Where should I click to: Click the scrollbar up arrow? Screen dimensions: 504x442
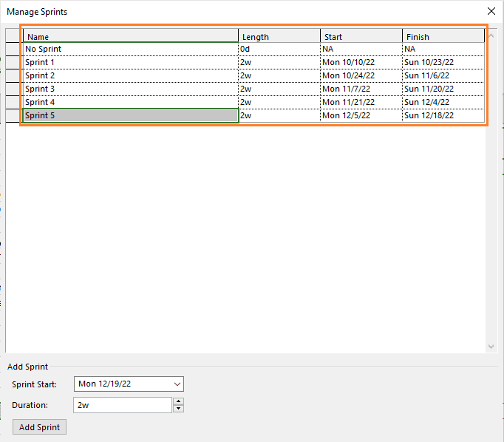pos(491,35)
